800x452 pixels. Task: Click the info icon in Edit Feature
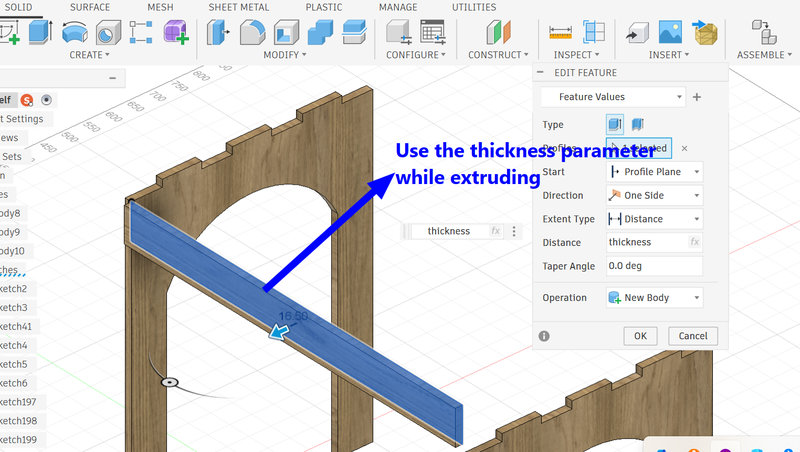544,336
